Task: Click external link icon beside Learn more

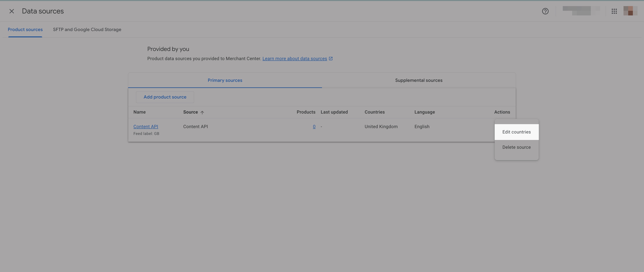Action: point(331,59)
